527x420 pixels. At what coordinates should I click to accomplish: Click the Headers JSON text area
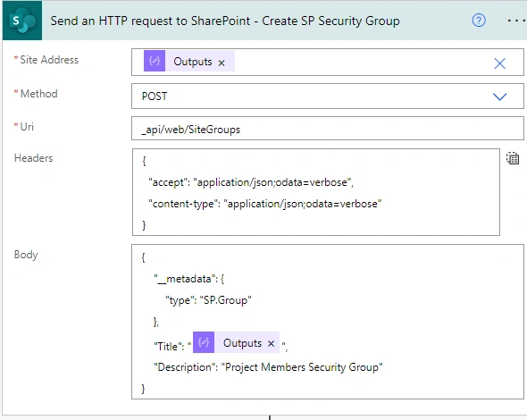[x=316, y=192]
